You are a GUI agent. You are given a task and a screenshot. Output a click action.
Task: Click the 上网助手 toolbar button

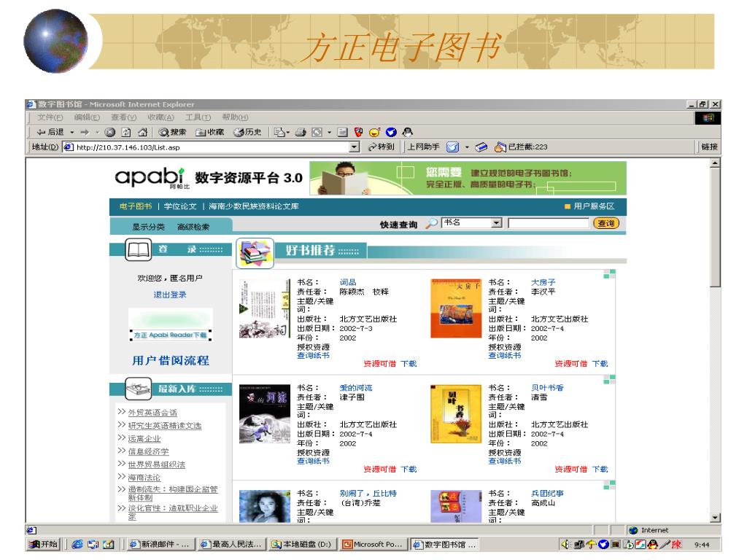423,147
